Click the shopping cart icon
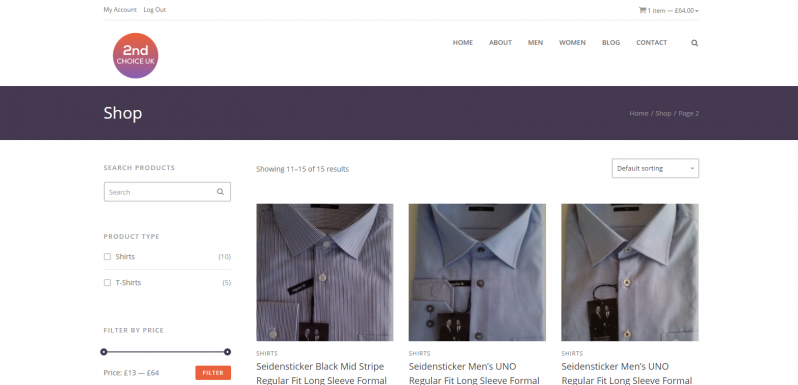The height and width of the screenshot is (385, 798). [x=642, y=10]
